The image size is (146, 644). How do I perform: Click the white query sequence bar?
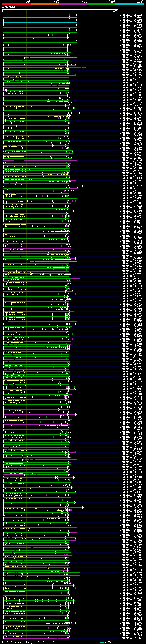(60, 10)
